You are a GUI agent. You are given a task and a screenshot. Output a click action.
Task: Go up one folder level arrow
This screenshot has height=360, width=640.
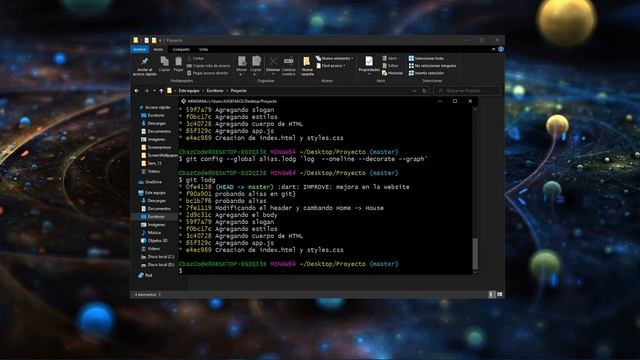coord(161,91)
